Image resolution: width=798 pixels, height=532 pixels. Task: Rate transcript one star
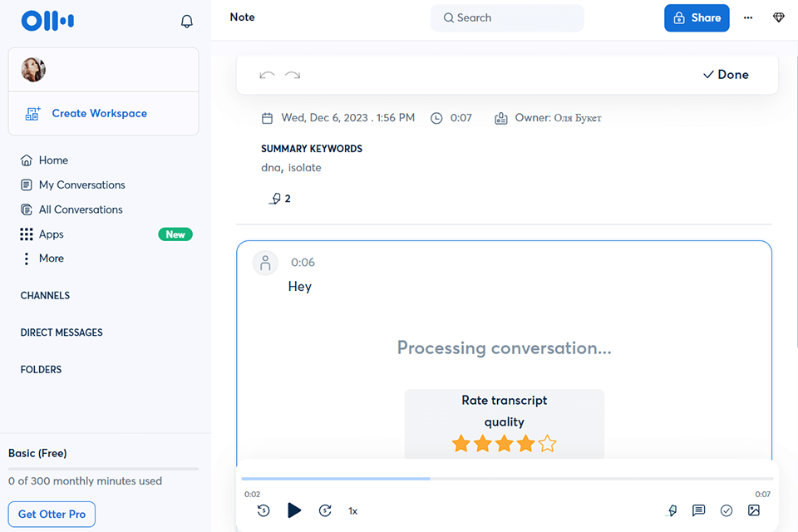tap(461, 443)
